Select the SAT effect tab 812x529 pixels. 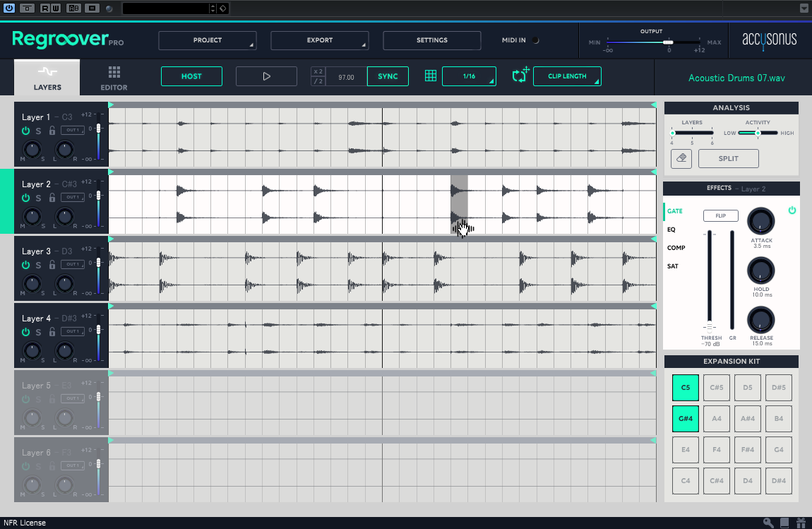(673, 266)
